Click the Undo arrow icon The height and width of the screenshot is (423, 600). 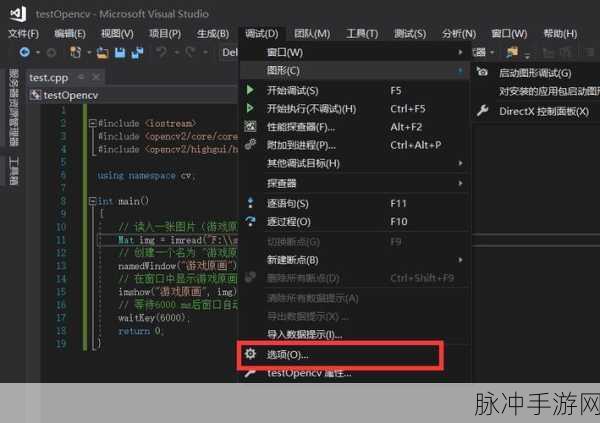click(x=161, y=52)
